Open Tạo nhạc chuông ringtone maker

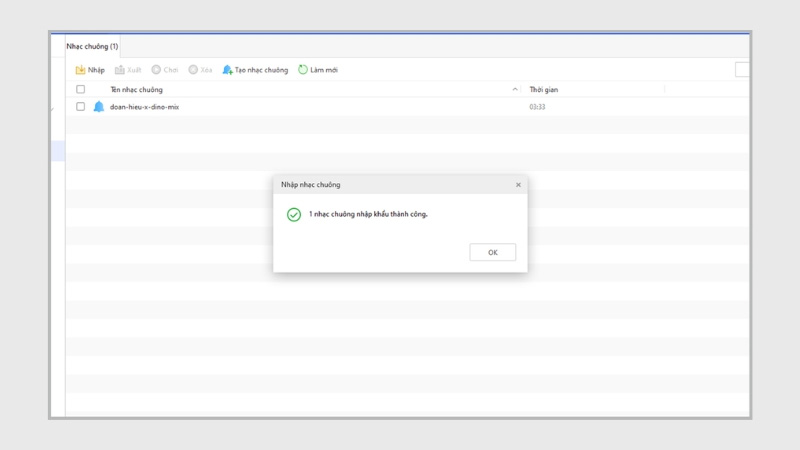tap(255, 70)
